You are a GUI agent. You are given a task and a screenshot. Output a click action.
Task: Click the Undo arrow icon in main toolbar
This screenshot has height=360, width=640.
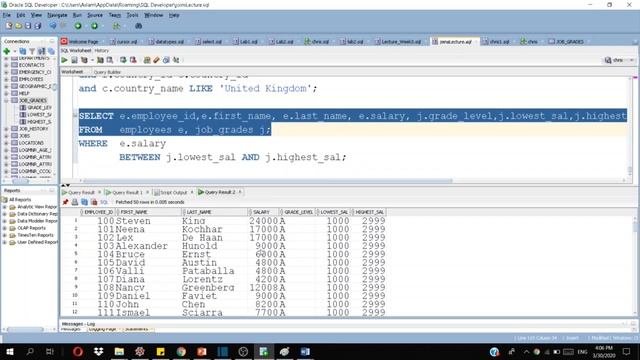pyautogui.click(x=53, y=26)
